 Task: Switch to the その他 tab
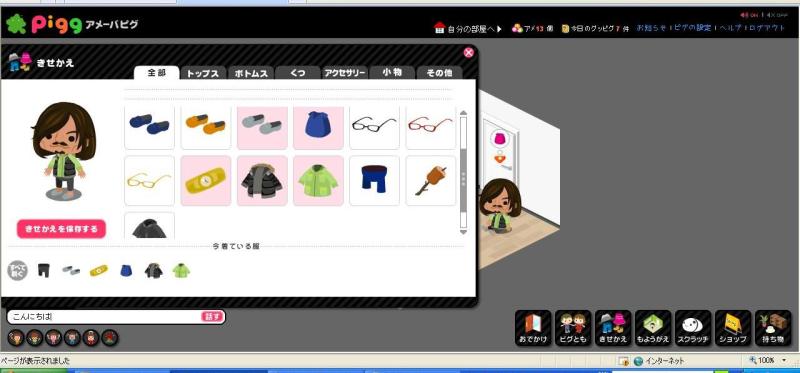coord(439,73)
